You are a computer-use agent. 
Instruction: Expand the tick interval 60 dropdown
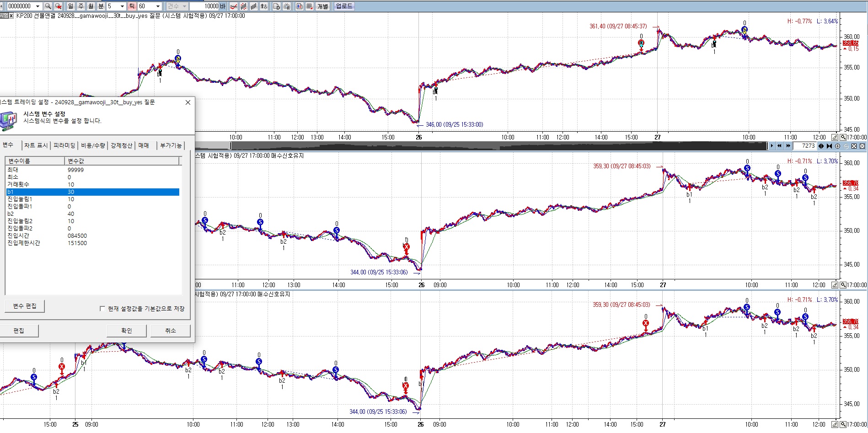(158, 6)
